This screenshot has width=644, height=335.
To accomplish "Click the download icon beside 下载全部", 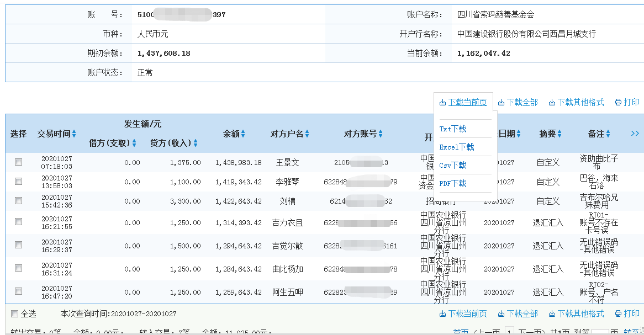I will [502, 102].
